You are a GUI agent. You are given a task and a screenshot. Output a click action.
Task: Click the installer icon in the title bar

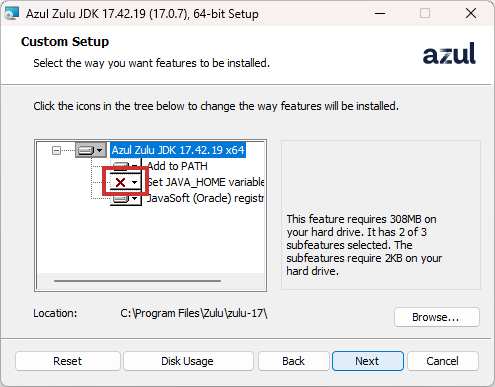pos(11,13)
